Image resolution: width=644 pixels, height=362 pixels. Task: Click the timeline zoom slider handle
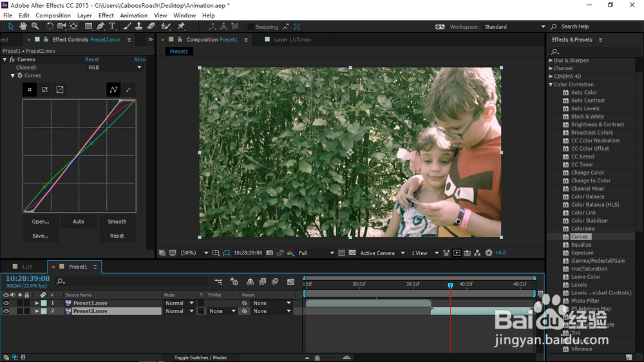[x=317, y=358]
